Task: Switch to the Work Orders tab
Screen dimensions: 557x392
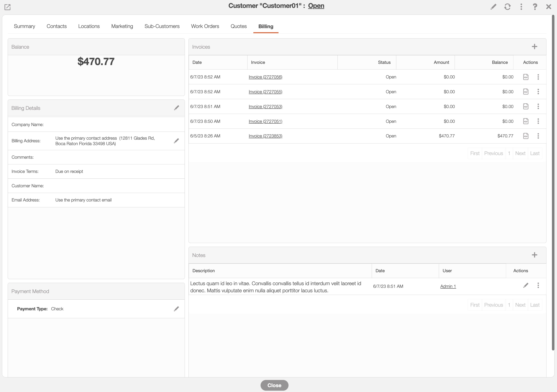Action: (205, 26)
